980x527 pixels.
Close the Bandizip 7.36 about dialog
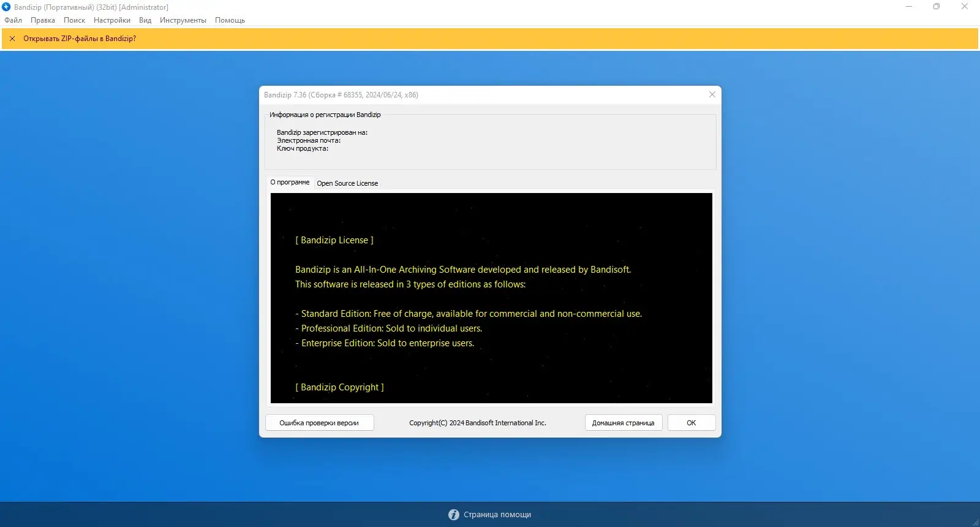(x=712, y=94)
